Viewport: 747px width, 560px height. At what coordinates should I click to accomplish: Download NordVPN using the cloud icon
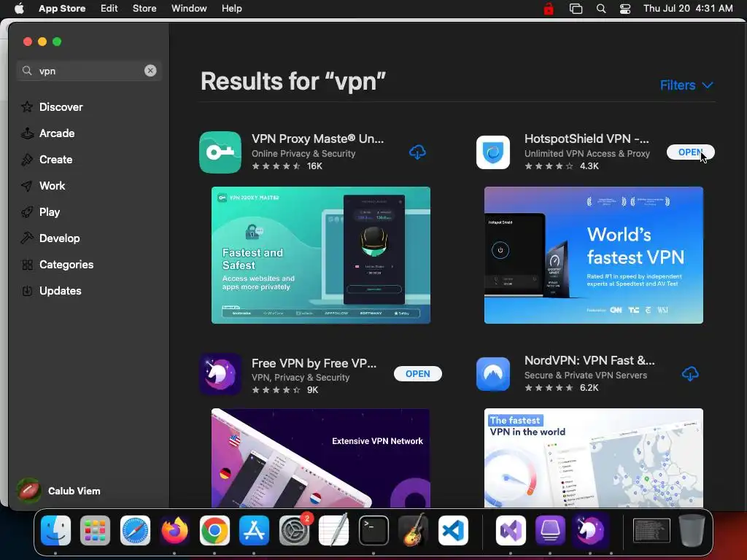(x=690, y=374)
